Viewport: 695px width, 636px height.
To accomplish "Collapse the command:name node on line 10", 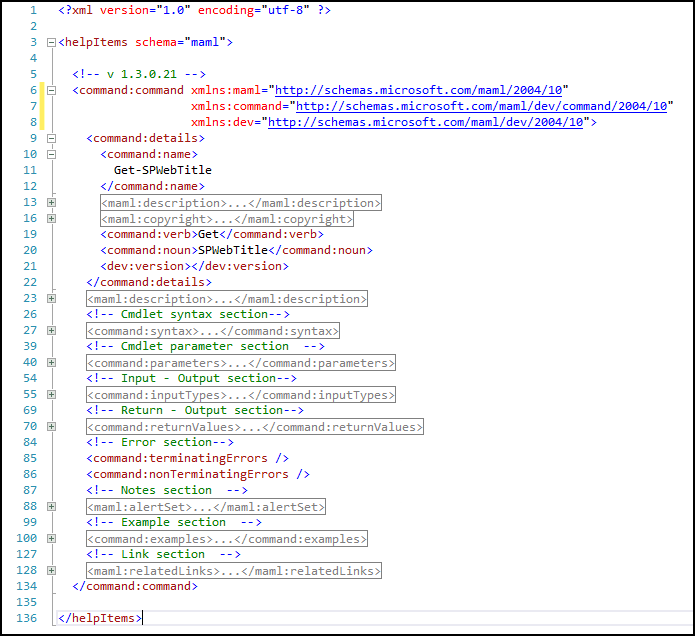I will pyautogui.click(x=51, y=154).
